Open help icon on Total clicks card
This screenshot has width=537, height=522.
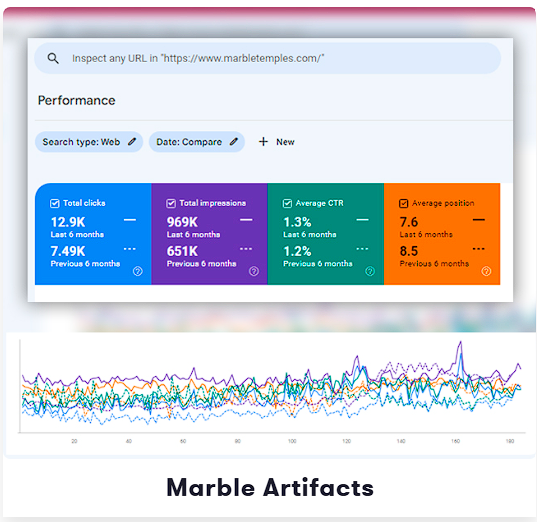138,271
